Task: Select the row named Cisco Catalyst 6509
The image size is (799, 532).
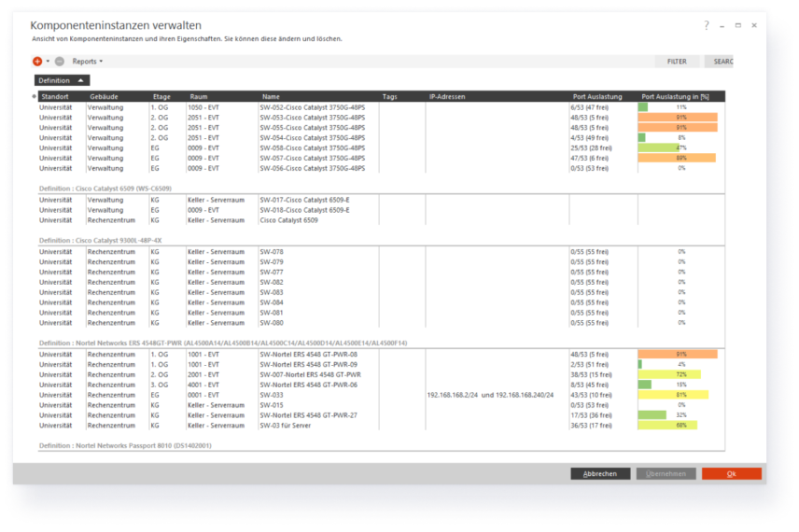Action: click(381, 220)
